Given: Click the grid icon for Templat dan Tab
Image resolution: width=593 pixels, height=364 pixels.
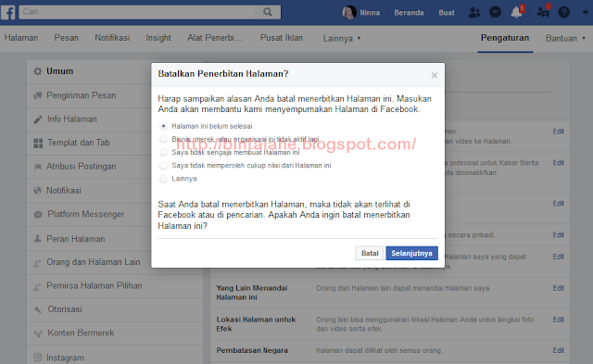Looking at the screenshot, I should coord(38,143).
